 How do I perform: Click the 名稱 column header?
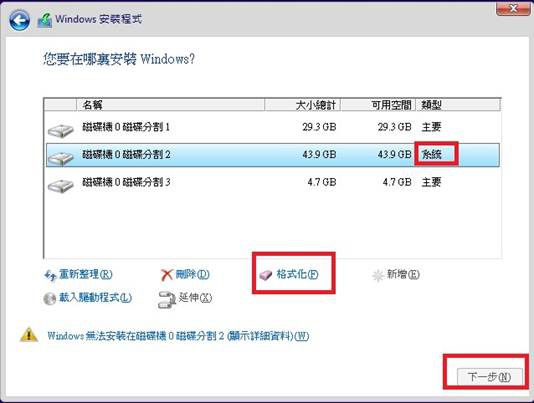pos(171,105)
